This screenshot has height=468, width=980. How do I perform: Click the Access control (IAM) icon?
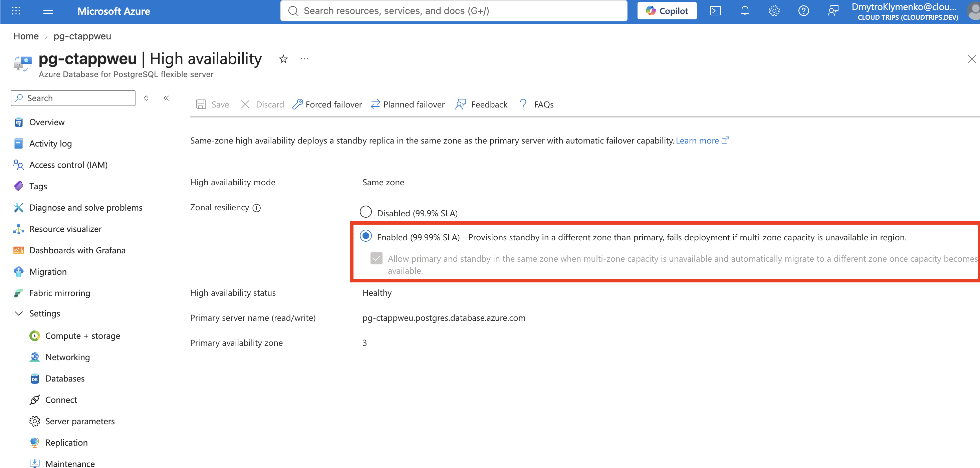click(19, 165)
